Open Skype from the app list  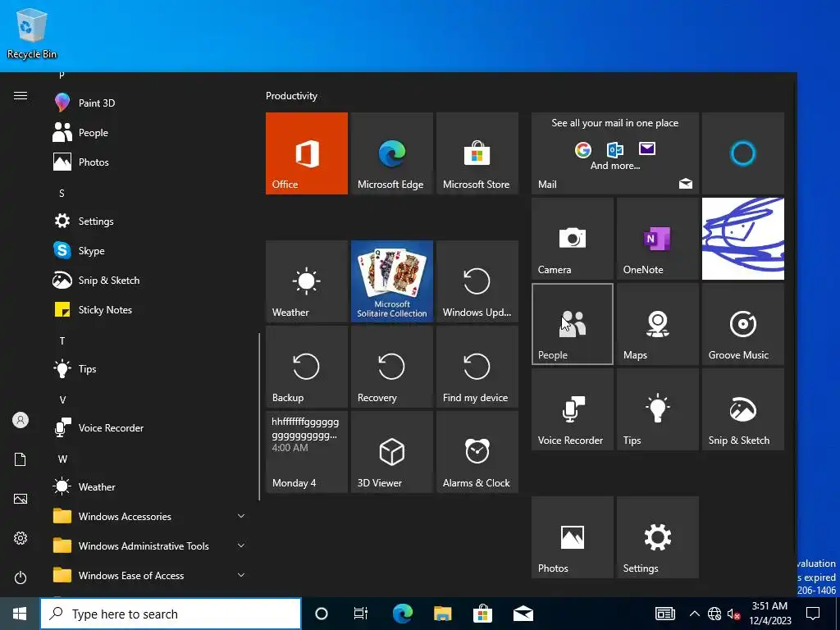[149, 251]
